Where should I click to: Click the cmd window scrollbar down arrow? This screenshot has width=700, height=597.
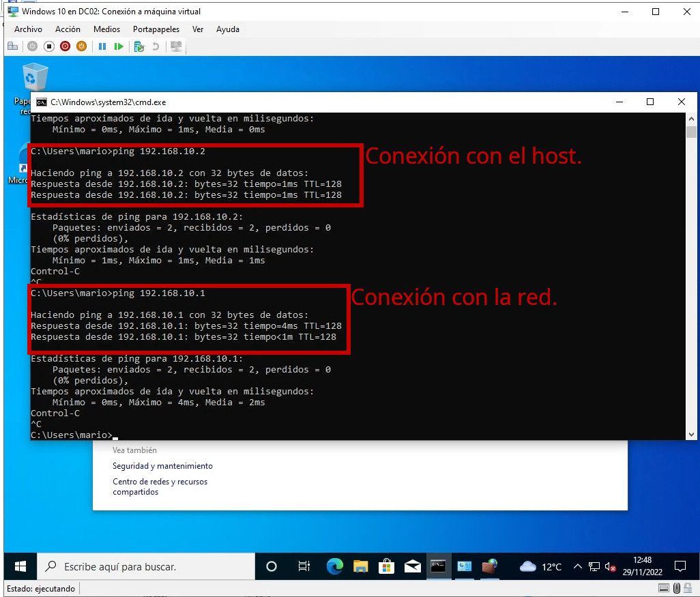coord(691,434)
